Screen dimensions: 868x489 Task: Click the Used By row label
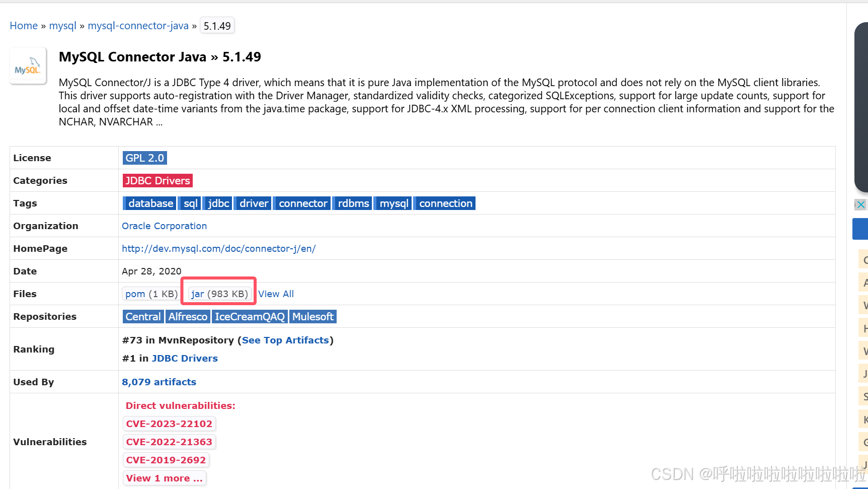pyautogui.click(x=34, y=382)
